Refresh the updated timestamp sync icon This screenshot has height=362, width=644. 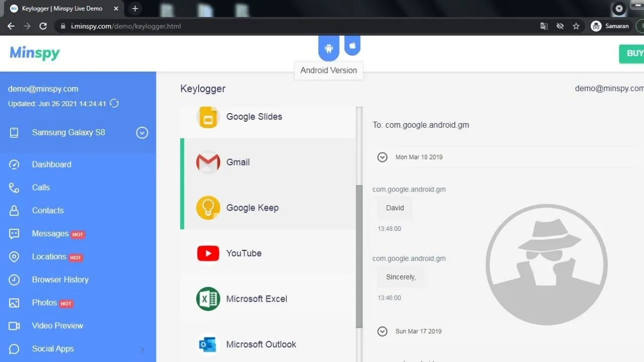114,104
